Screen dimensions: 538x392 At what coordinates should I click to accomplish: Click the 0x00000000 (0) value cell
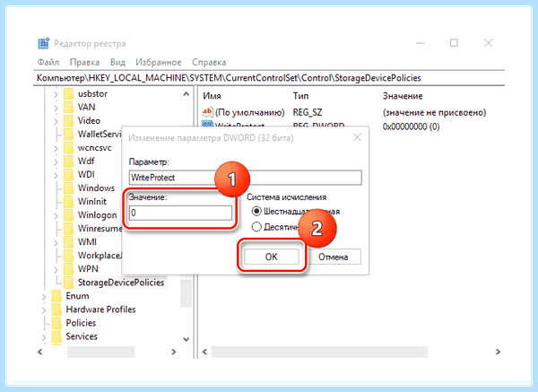(x=411, y=126)
